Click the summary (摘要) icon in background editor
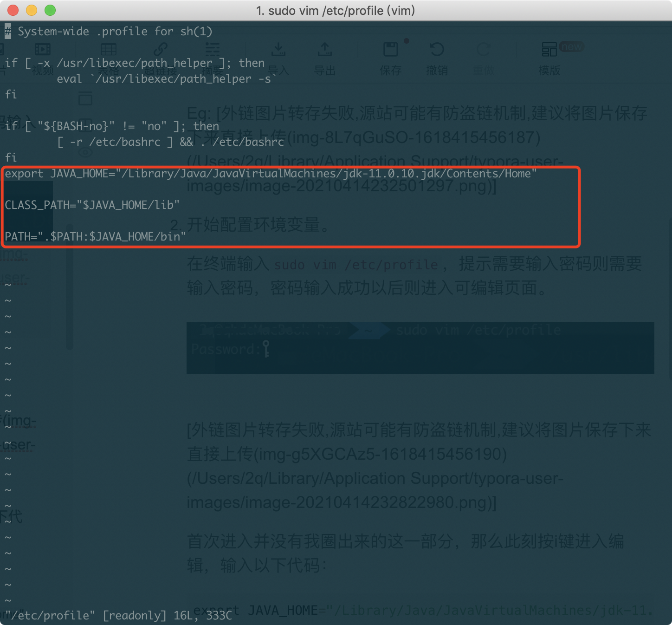The height and width of the screenshot is (625, 672). tap(213, 49)
